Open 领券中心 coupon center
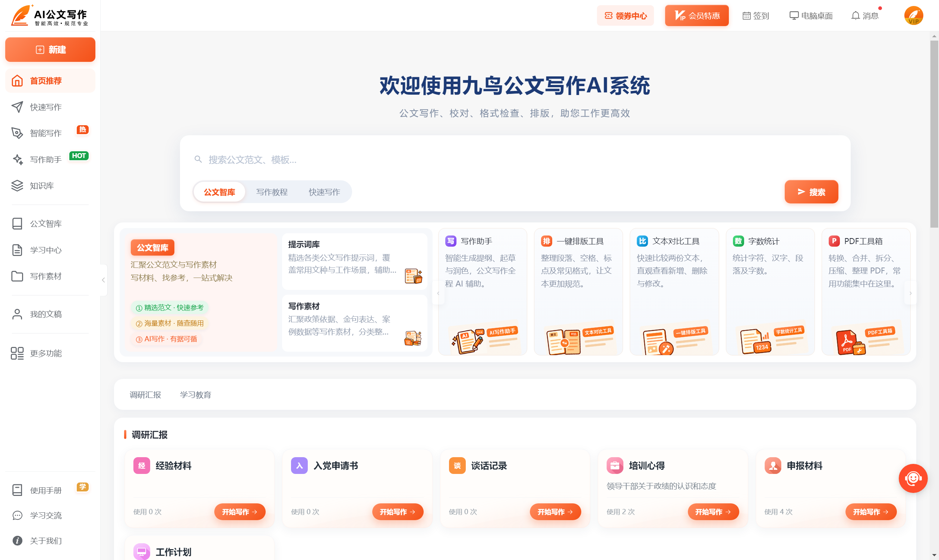Image resolution: width=939 pixels, height=560 pixels. (625, 16)
